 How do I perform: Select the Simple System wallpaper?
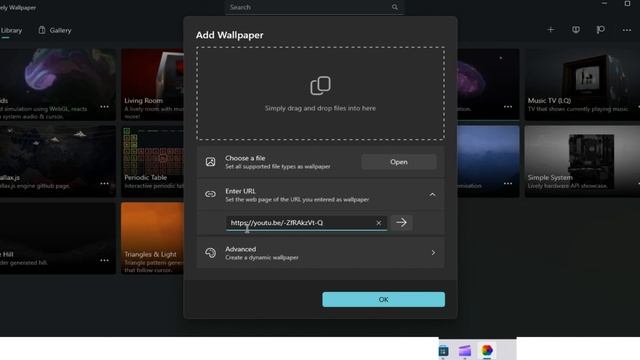582,162
